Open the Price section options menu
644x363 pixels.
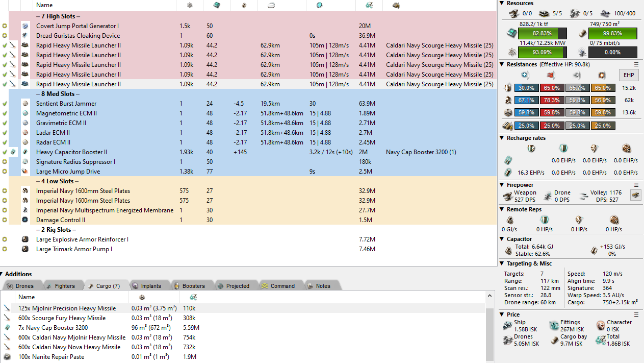(636, 315)
